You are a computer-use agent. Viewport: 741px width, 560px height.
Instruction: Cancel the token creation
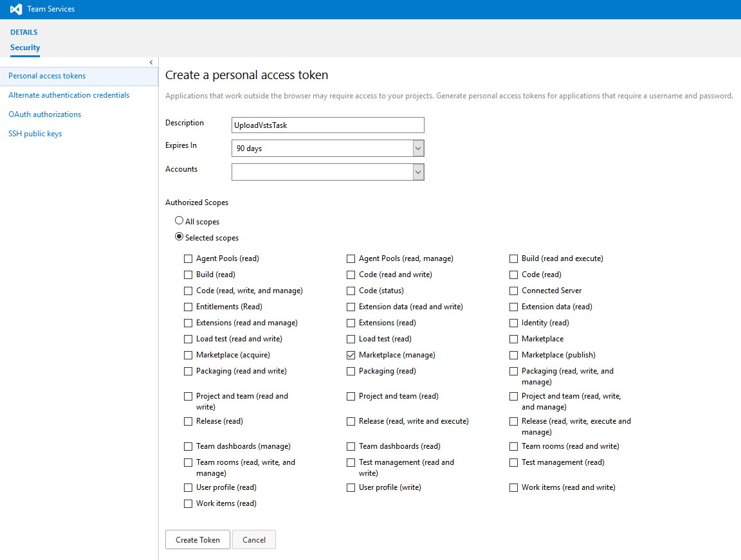click(x=254, y=539)
